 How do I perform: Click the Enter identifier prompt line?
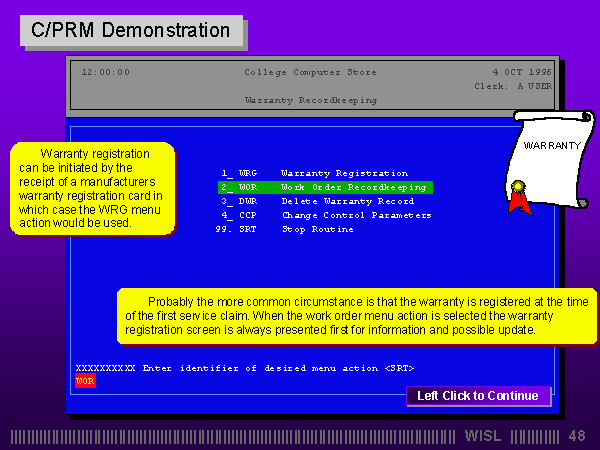coord(245,368)
